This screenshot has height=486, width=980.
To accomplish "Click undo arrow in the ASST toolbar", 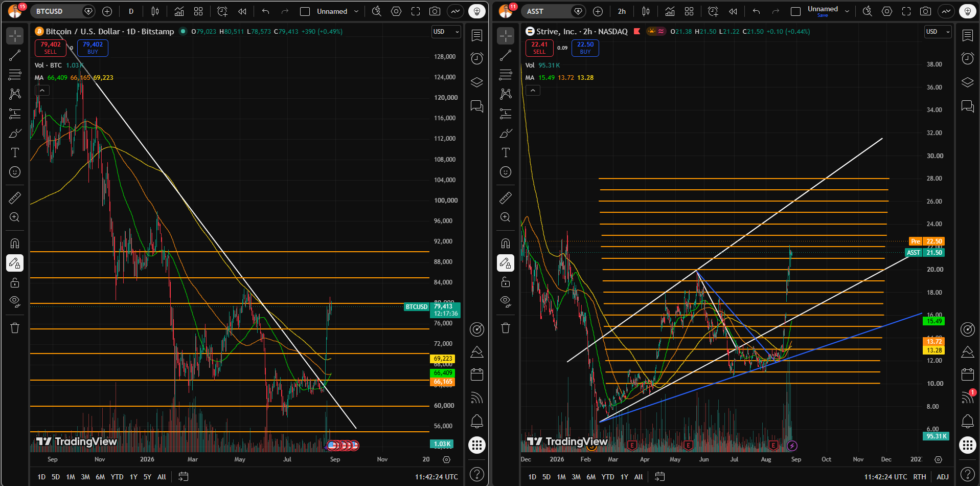I will click(757, 11).
